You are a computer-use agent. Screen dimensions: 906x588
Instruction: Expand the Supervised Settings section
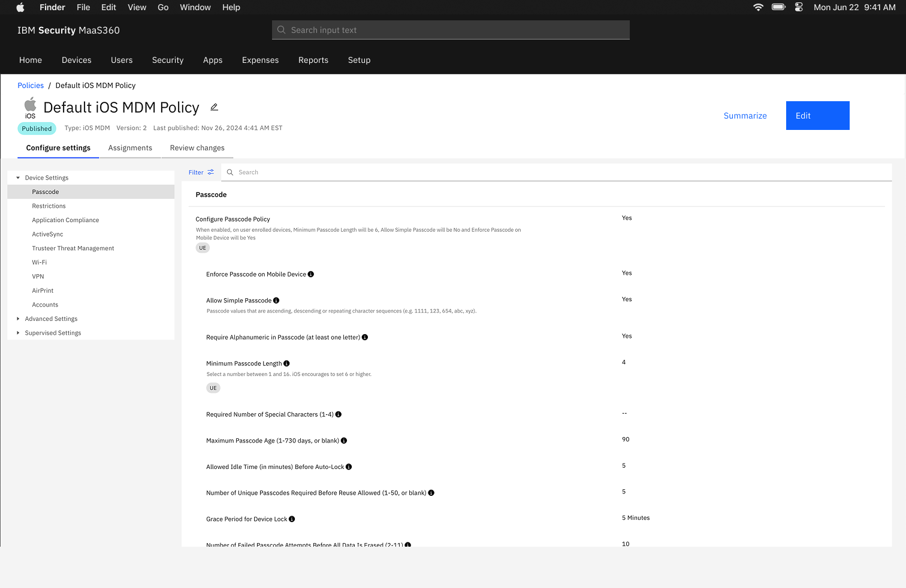tap(18, 333)
